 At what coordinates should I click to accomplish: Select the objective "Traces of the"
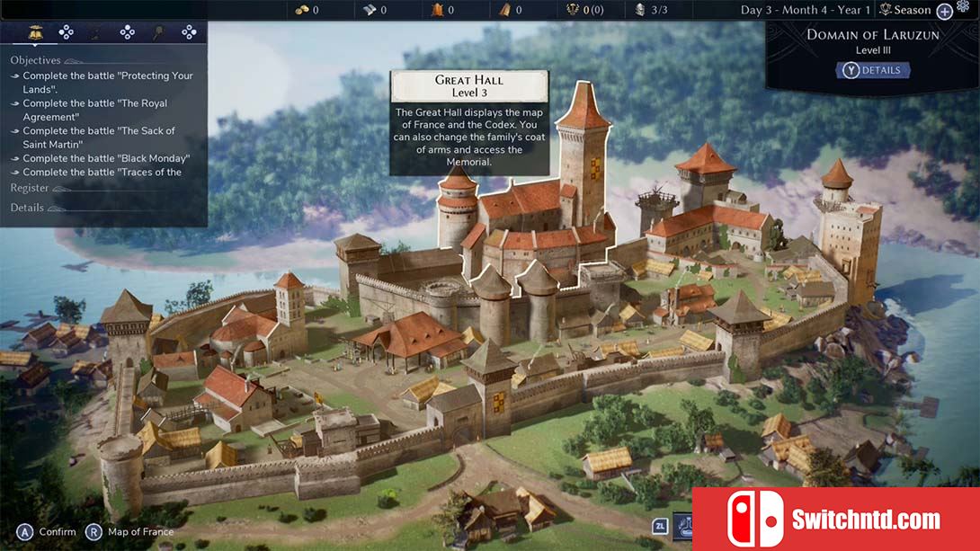pos(96,172)
